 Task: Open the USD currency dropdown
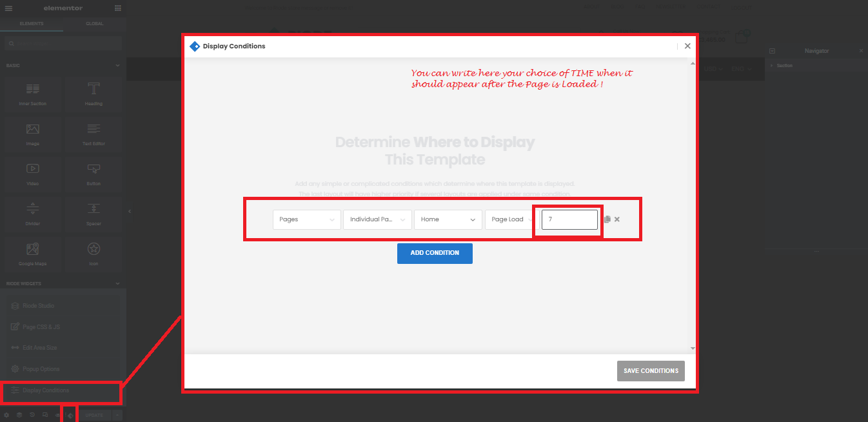713,69
